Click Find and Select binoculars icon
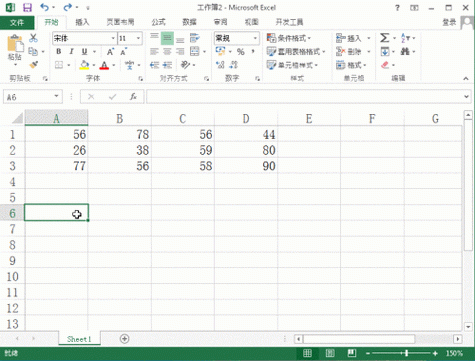The height and width of the screenshot is (361, 475). (405, 51)
